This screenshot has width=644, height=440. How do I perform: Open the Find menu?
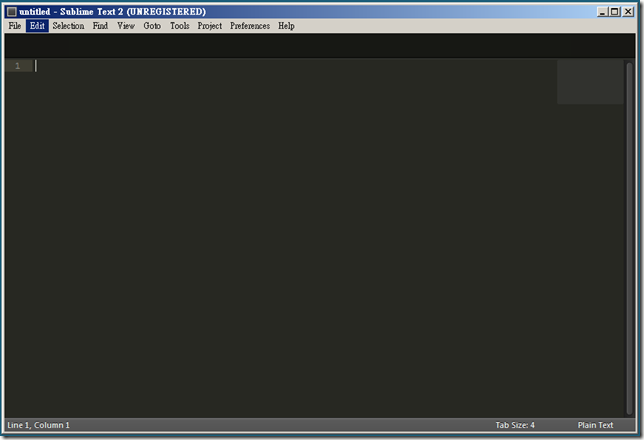tap(100, 26)
